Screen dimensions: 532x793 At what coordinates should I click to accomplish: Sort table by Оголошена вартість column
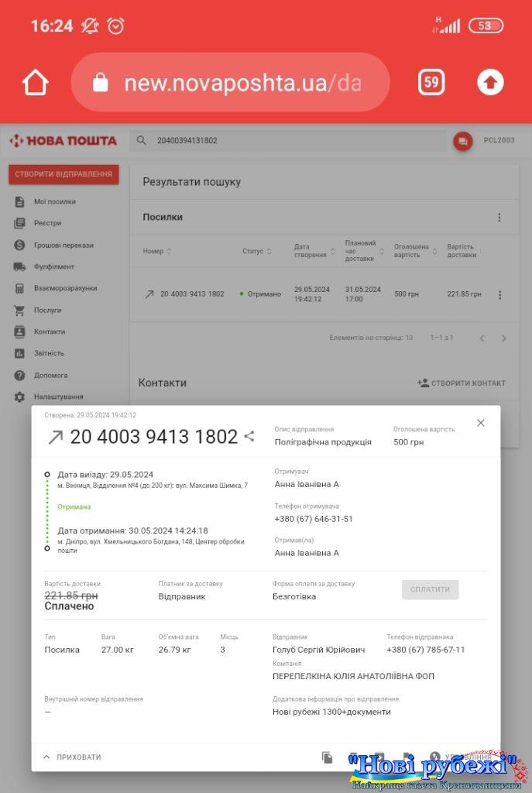415,251
